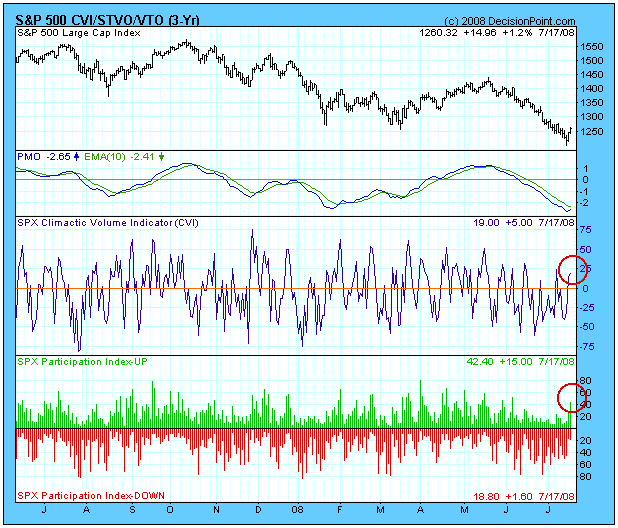This screenshot has width=618, height=528.
Task: Click the 1450 price axis label
Action: 592,74
